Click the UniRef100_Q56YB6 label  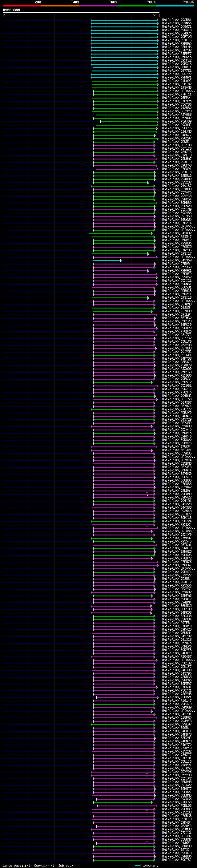(x=176, y=105)
